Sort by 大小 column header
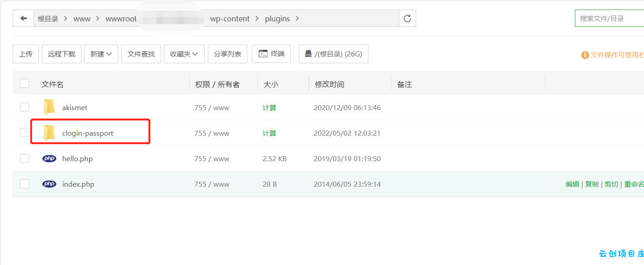 [271, 84]
